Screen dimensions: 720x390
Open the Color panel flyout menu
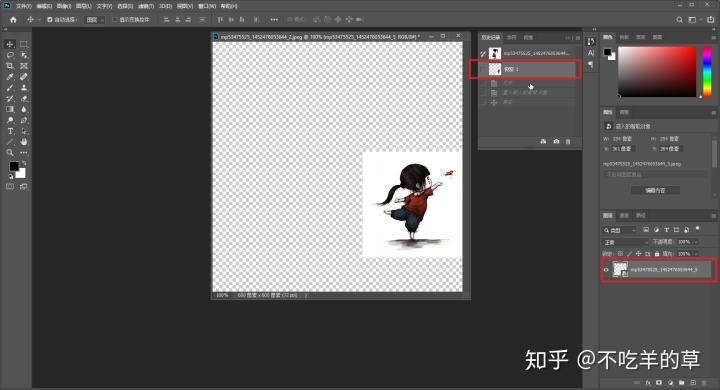tap(714, 37)
